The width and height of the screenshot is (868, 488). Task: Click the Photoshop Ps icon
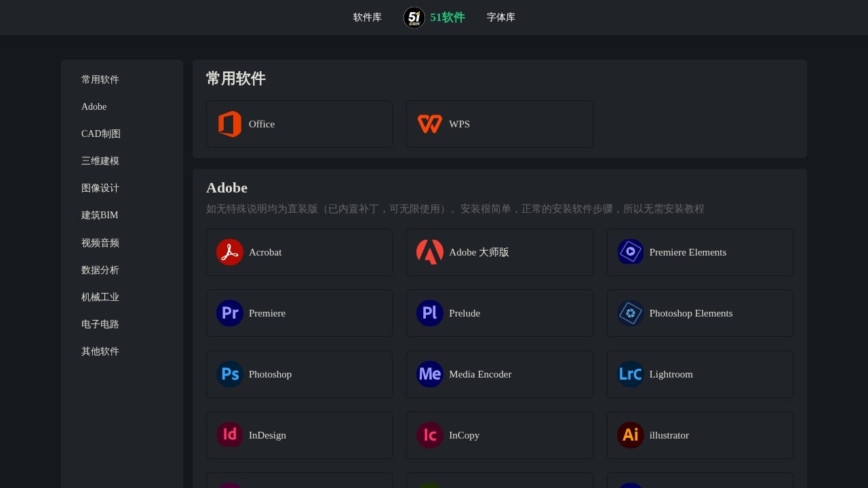point(230,374)
